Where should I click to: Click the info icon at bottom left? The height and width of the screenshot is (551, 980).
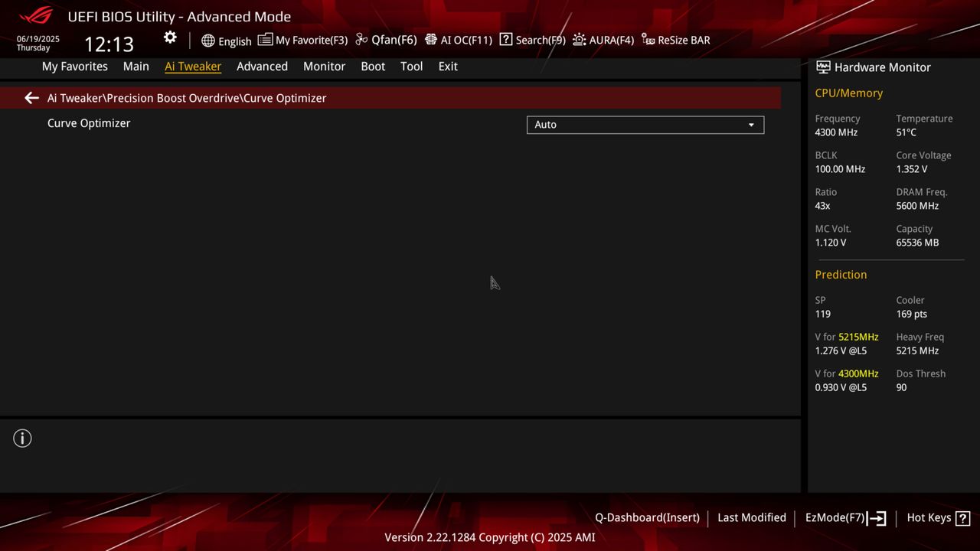coord(22,438)
